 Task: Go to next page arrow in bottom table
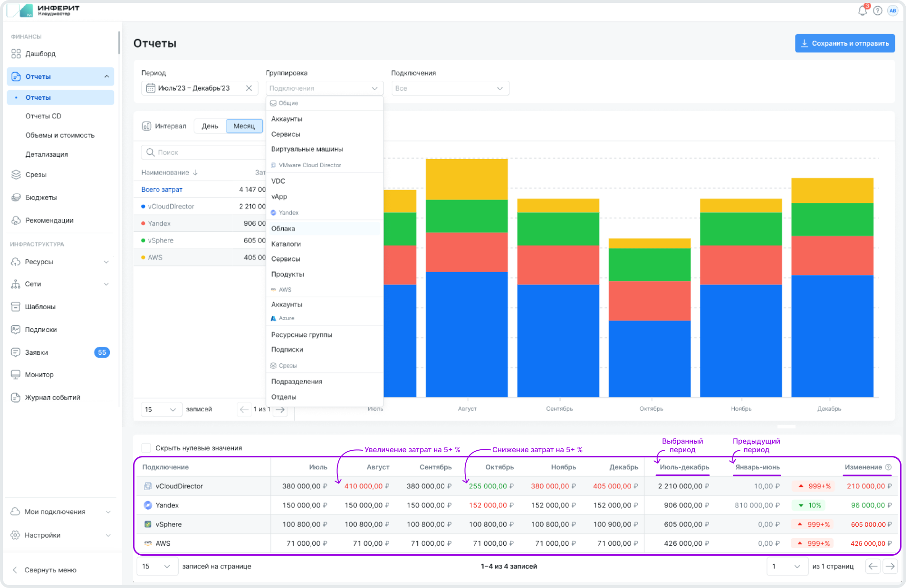pyautogui.click(x=890, y=566)
